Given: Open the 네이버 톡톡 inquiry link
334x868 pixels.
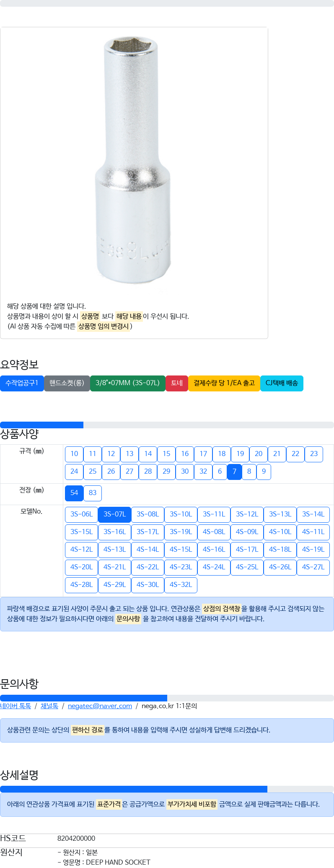Looking at the screenshot, I should [x=16, y=706].
